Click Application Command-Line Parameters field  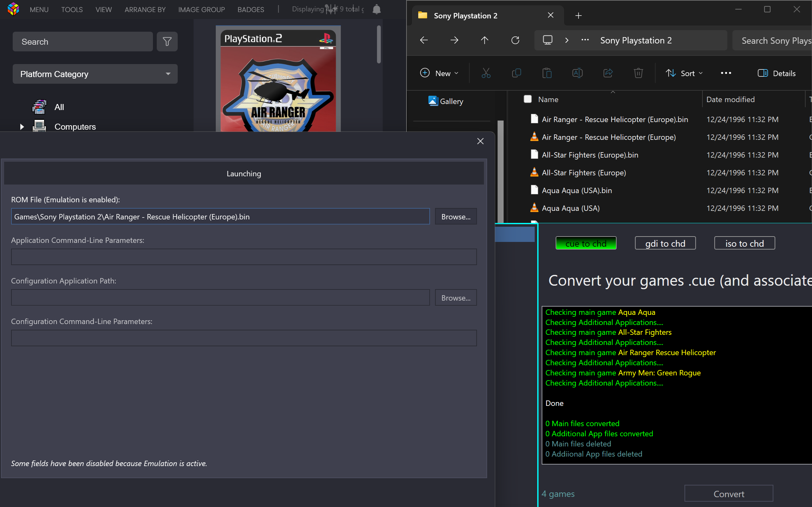(244, 257)
